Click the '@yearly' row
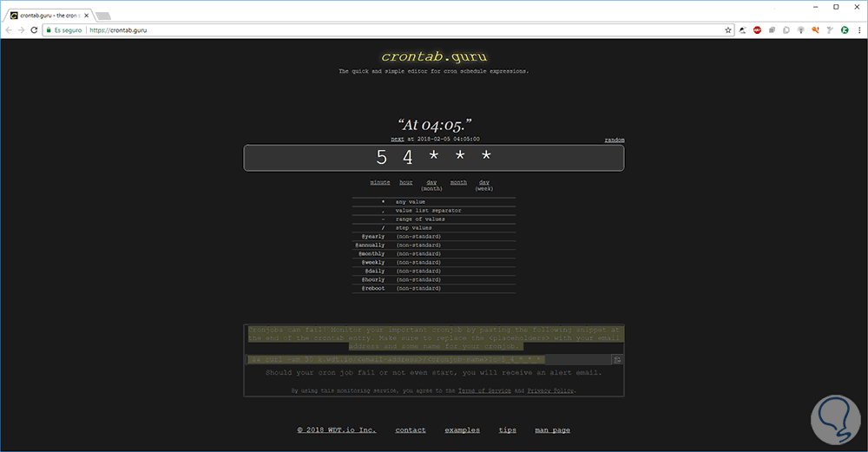Image resolution: width=868 pixels, height=452 pixels. tap(434, 236)
